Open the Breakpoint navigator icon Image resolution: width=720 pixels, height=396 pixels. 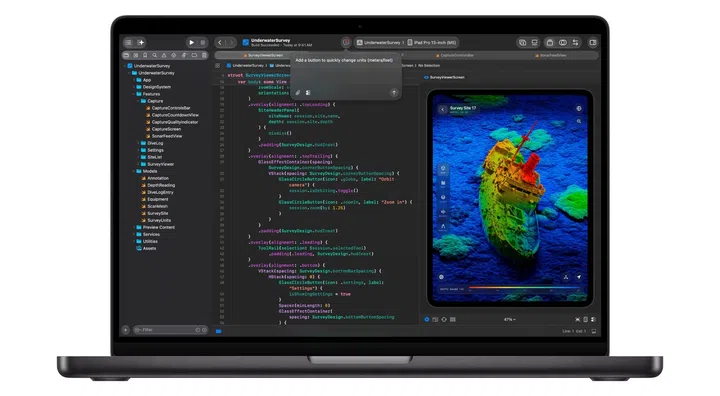point(194,55)
